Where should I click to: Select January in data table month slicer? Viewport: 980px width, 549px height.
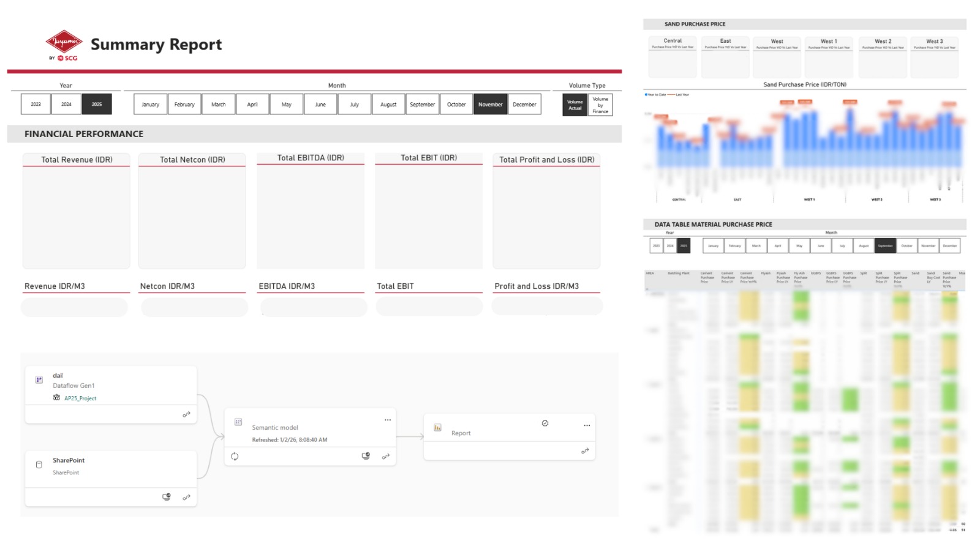pyautogui.click(x=713, y=245)
